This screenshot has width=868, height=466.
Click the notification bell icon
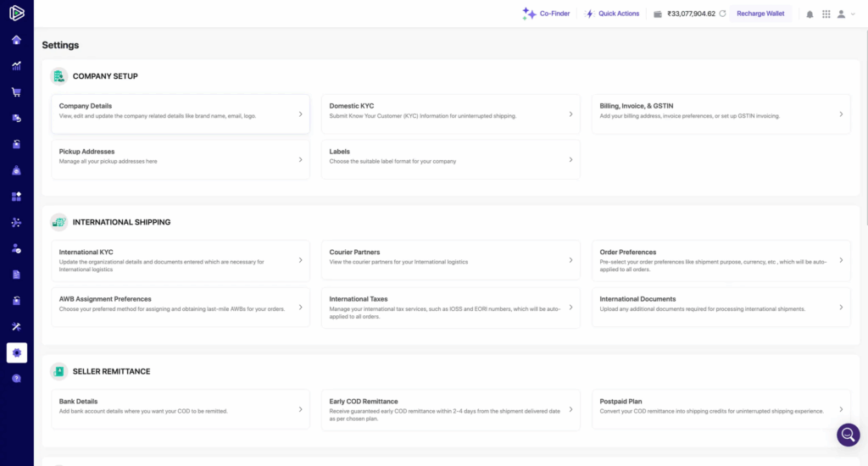click(810, 14)
